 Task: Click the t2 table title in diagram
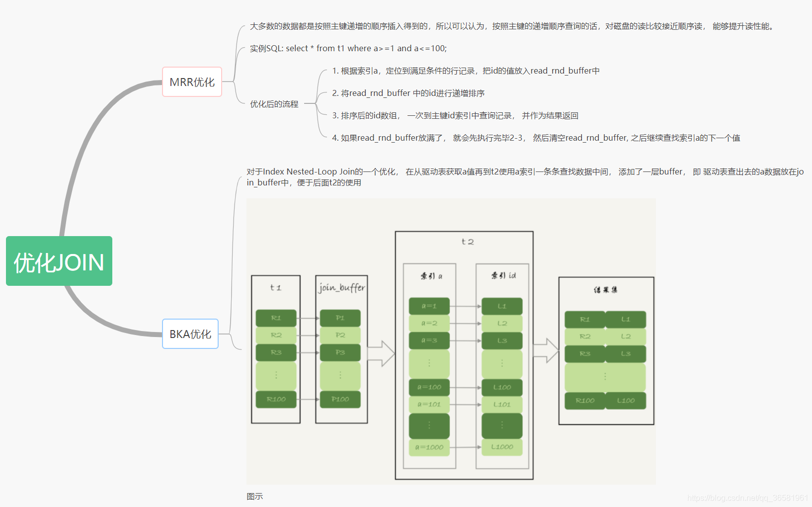(x=468, y=242)
